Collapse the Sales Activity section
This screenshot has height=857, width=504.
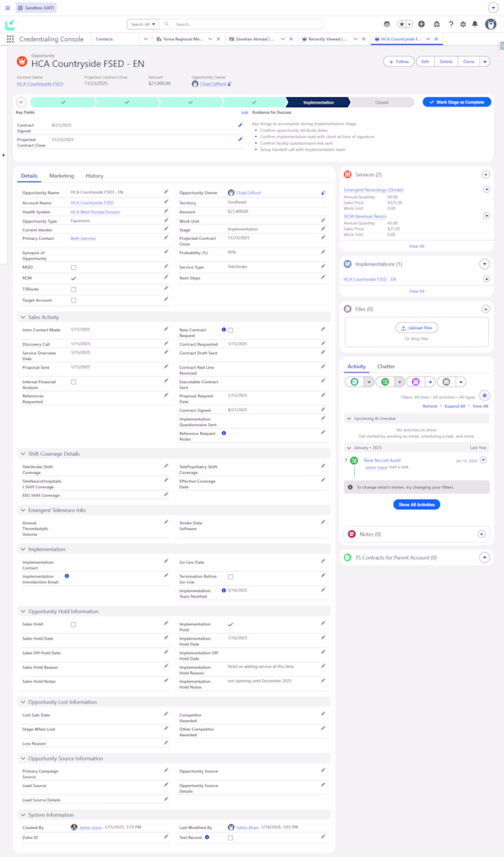[x=23, y=317]
